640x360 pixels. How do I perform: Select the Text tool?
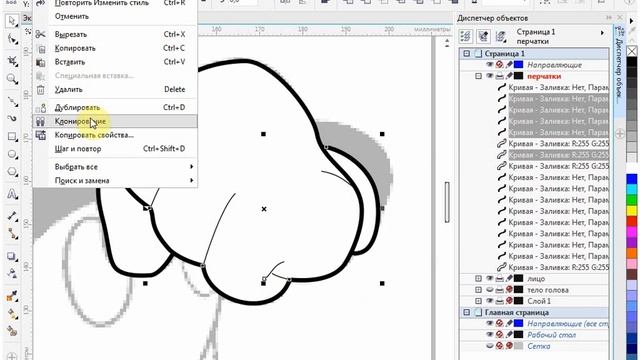(x=12, y=194)
